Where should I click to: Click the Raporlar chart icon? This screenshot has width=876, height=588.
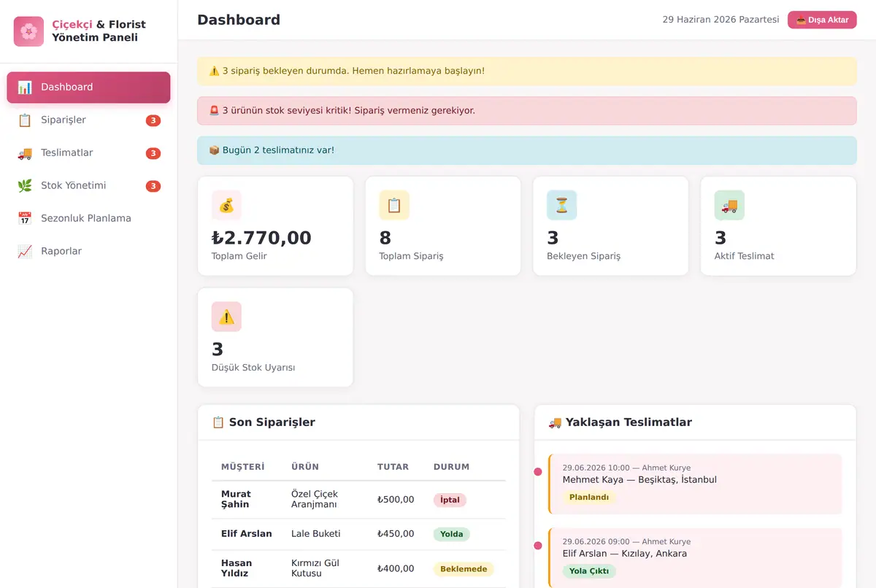(25, 252)
